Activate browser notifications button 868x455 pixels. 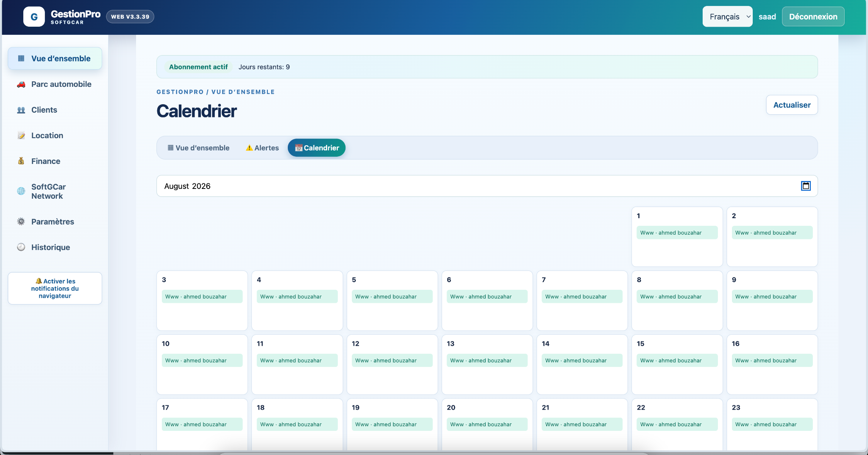pos(55,289)
